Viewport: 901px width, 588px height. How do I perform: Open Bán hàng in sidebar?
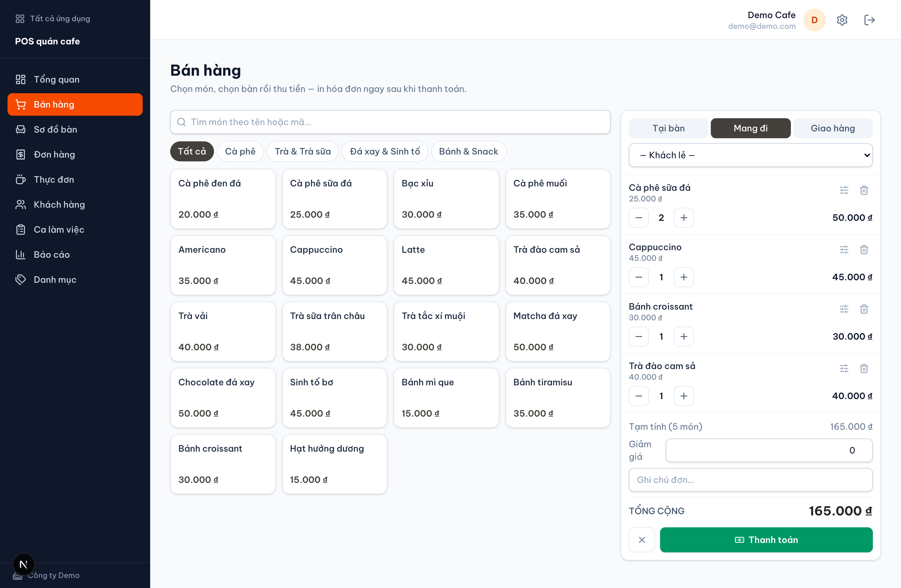click(x=75, y=104)
